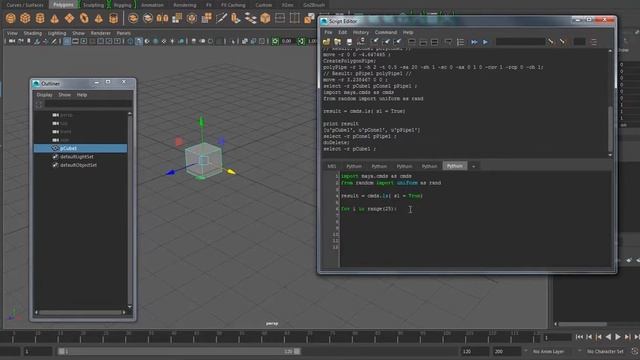Select pCube1 in the Outliner

pos(80,148)
